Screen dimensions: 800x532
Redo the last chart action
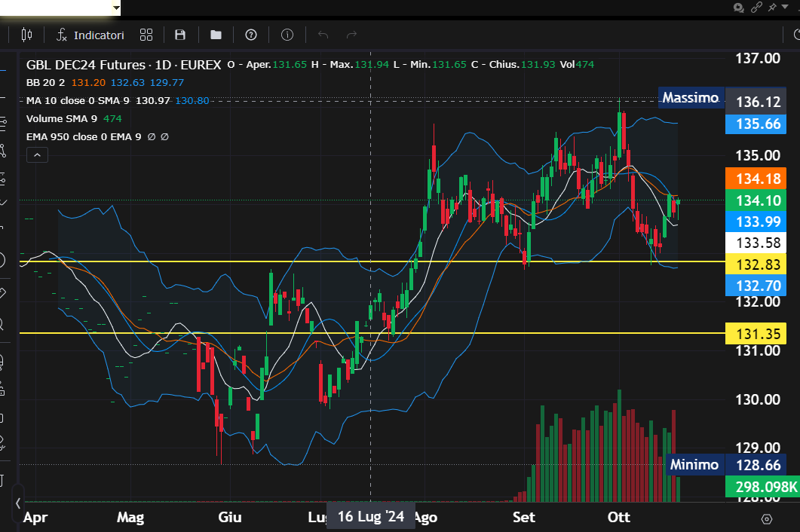(351, 35)
